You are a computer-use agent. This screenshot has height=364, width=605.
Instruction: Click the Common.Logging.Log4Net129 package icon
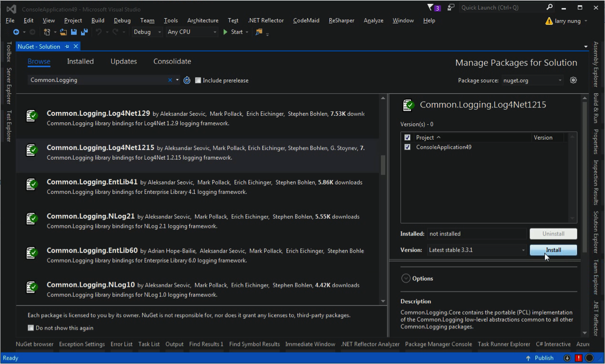tap(32, 115)
